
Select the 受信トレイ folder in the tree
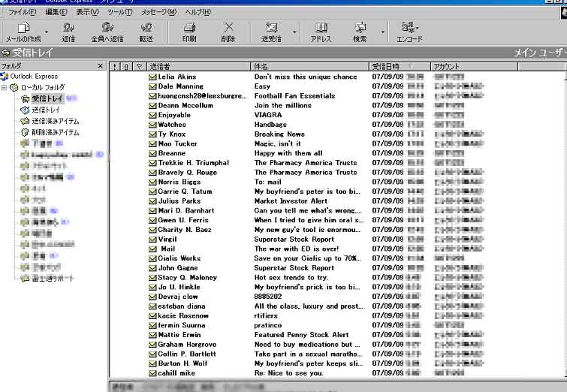click(47, 98)
